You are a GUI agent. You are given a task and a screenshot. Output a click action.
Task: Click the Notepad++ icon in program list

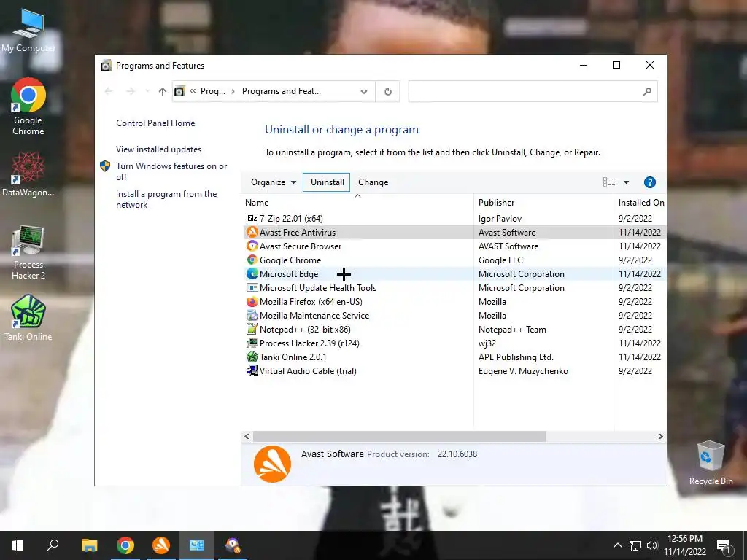click(x=252, y=329)
